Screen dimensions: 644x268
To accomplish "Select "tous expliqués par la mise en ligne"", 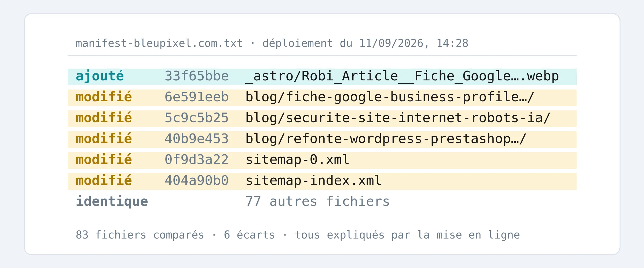I will click(x=407, y=235).
